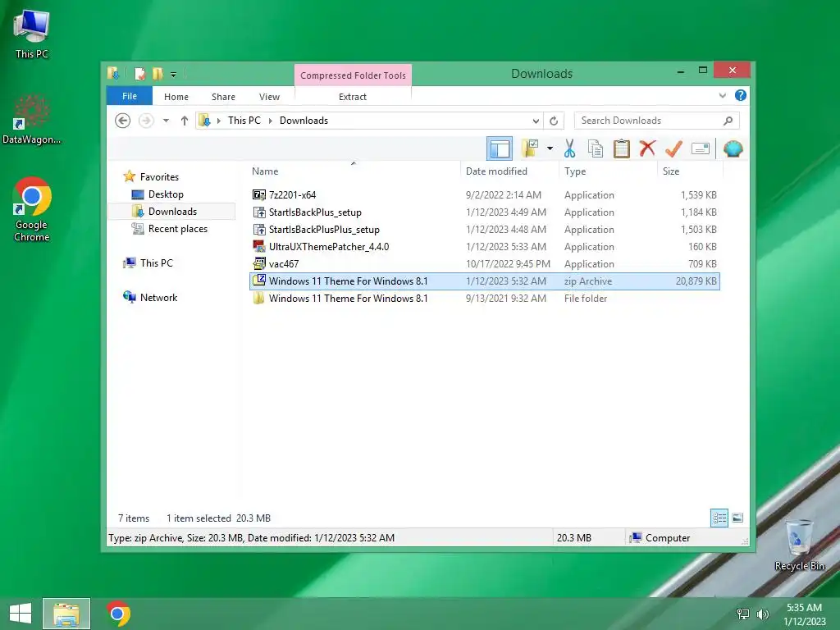Go up one folder level
Image resolution: width=840 pixels, height=630 pixels.
point(185,121)
